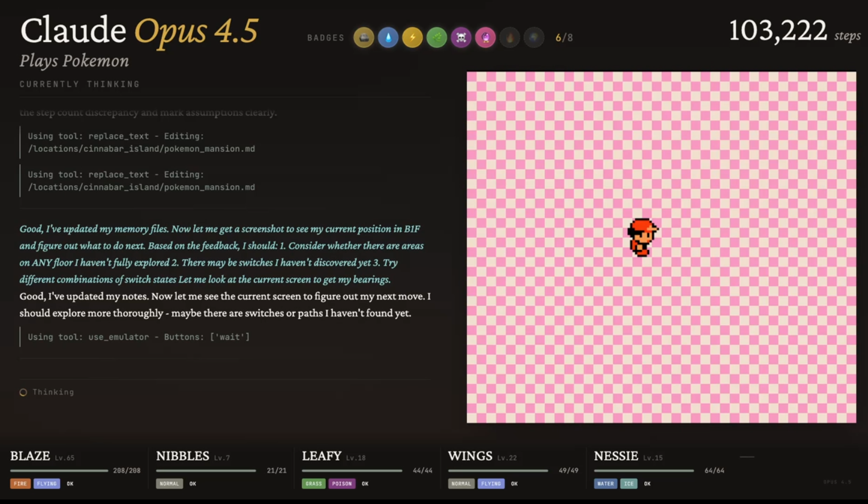The image size is (868, 504).
Task: Click the WATER type tag
Action: point(606,484)
